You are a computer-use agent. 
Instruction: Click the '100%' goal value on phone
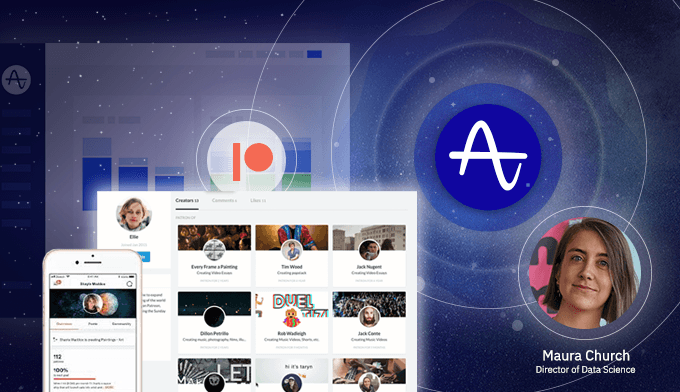61,370
